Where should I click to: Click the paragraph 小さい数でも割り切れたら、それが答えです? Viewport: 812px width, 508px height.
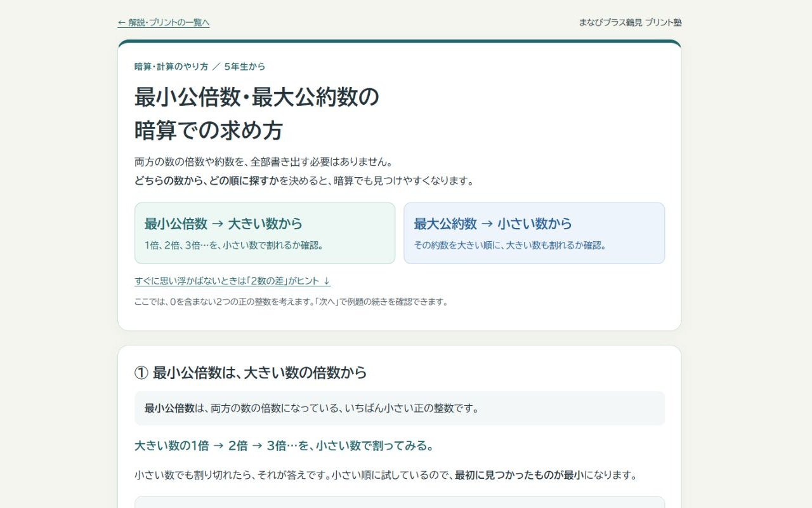[x=385, y=475]
